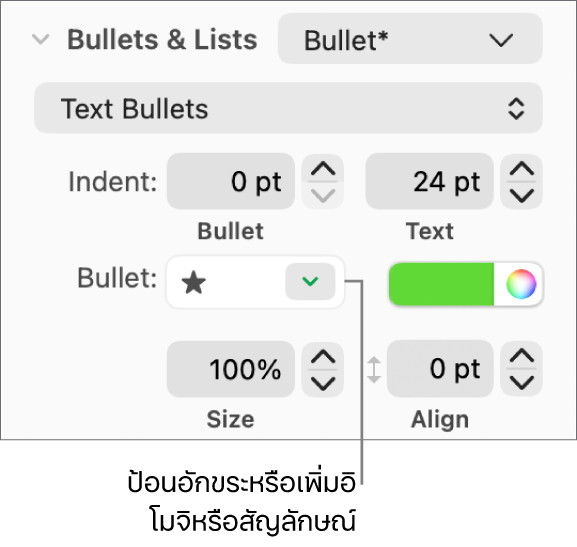Screen dimensions: 577x547
Task: Click the star bullet character field
Action: [x=226, y=282]
